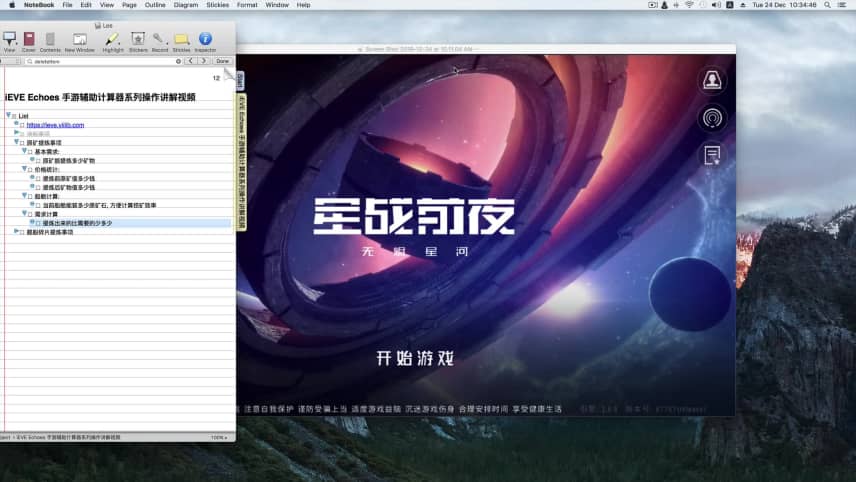The image size is (856, 482).
Task: Open the announcements document icon in game
Action: (x=712, y=154)
